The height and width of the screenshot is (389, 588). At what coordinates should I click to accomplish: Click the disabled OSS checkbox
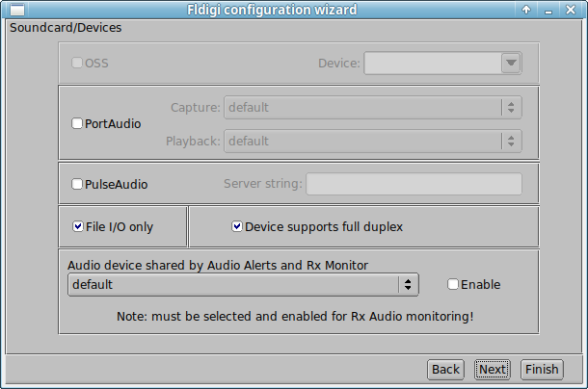[x=77, y=63]
